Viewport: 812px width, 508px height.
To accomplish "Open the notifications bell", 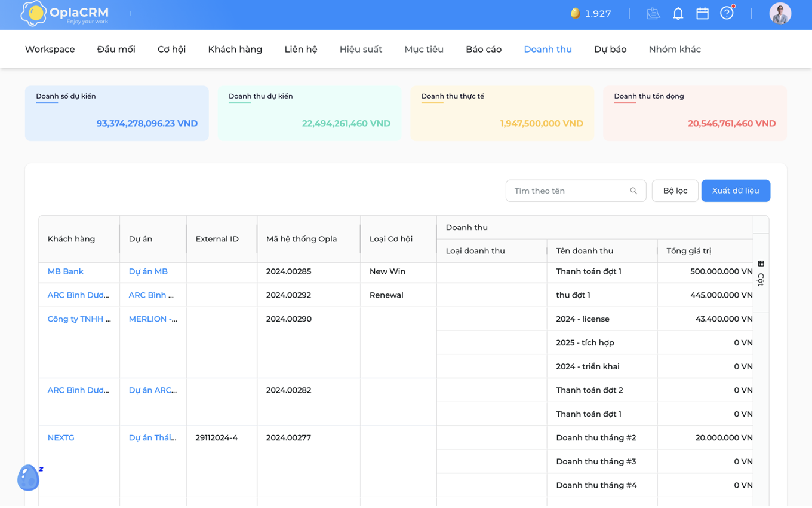I will (x=678, y=13).
